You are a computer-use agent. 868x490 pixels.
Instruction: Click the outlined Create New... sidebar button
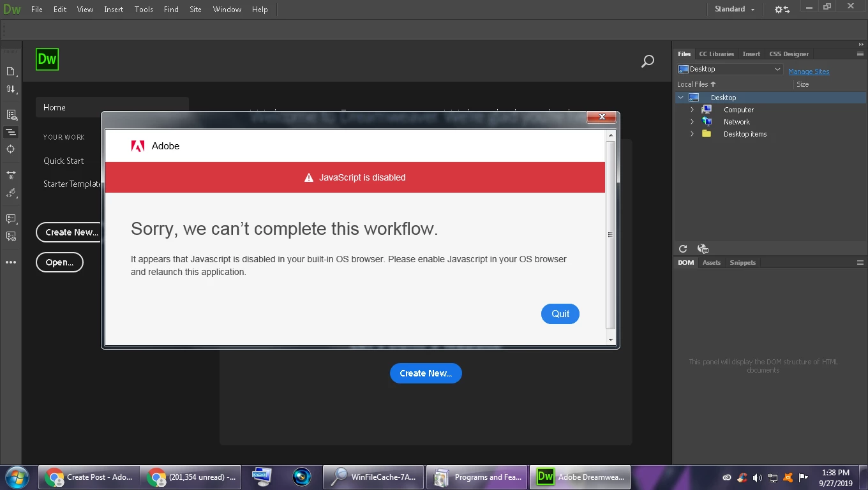coord(68,232)
